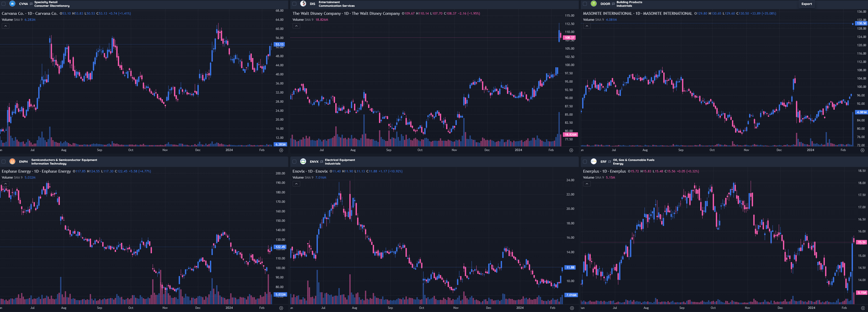The image size is (868, 312).
Task: Click the flag icon next to ERF
Action: tap(609, 162)
